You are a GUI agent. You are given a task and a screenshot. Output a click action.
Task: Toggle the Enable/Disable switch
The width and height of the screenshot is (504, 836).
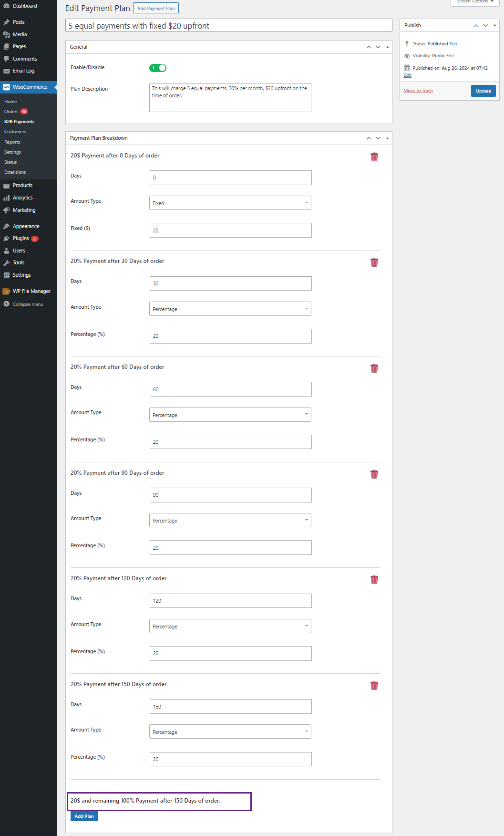point(158,68)
